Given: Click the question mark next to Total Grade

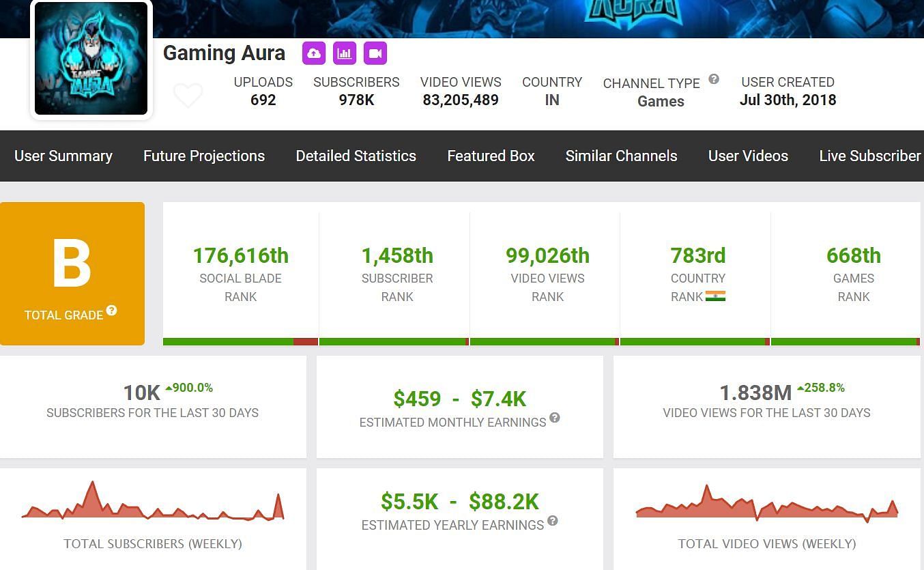Looking at the screenshot, I should click(x=111, y=311).
